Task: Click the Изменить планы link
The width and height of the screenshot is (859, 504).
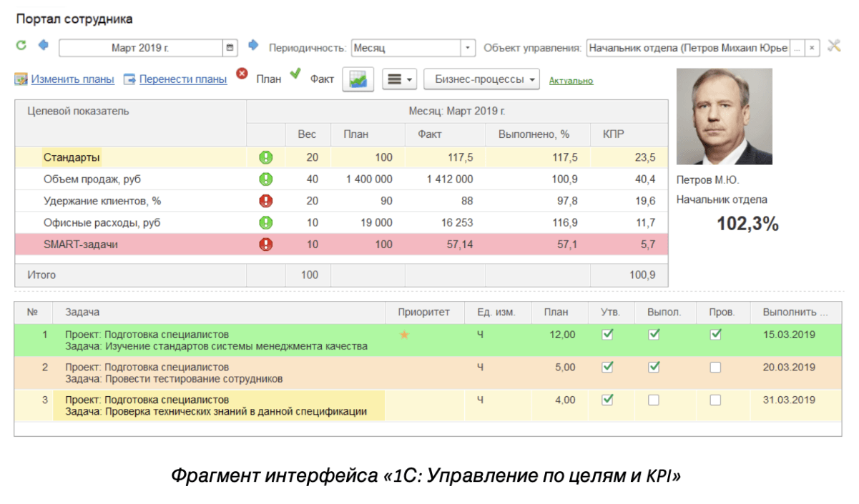Action: tap(72, 79)
